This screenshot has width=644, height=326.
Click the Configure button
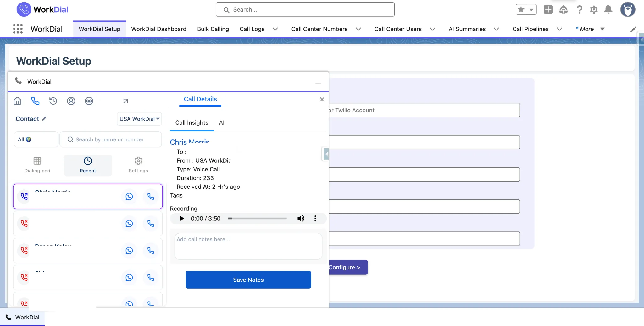(x=348, y=267)
